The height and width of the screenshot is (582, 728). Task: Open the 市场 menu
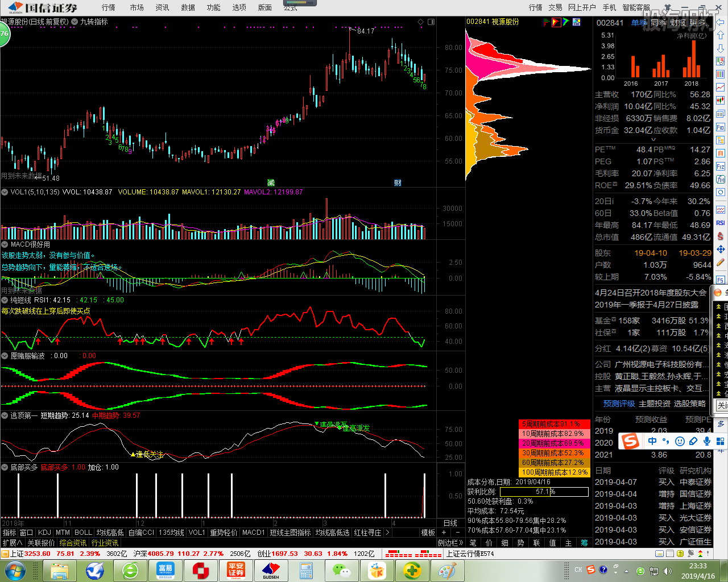136,7
